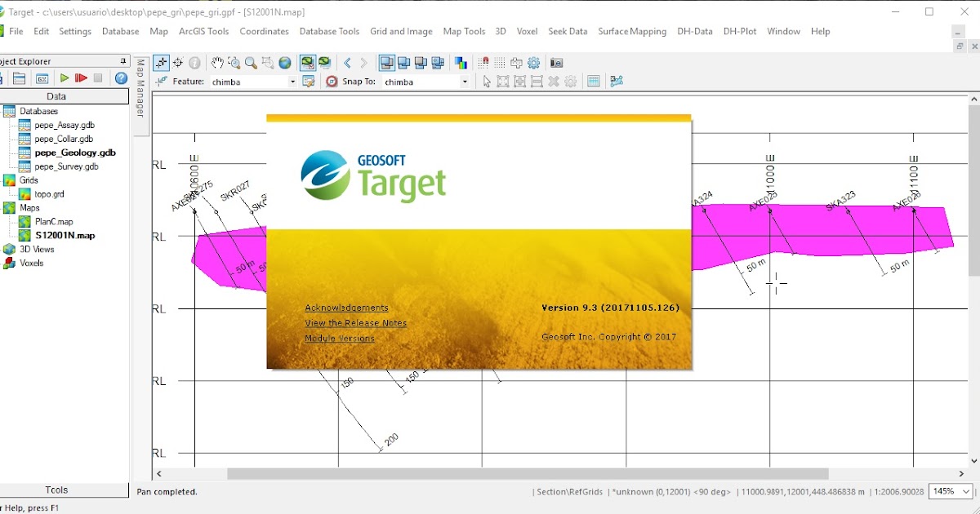Select the Pan map tool
The width and height of the screenshot is (980, 514).
[218, 61]
